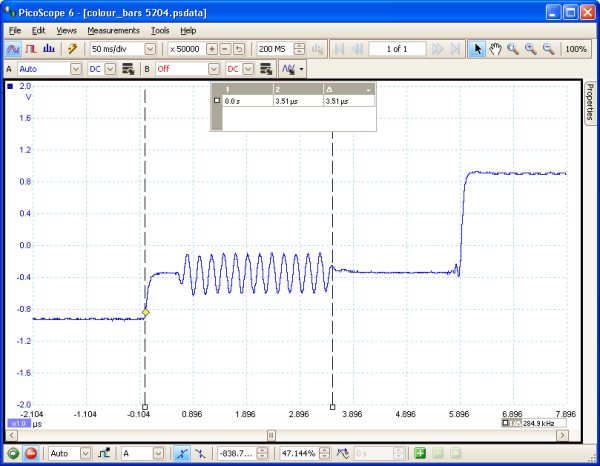Start capturing with the green Go button
Image resolution: width=600 pixels, height=466 pixels.
[13, 454]
